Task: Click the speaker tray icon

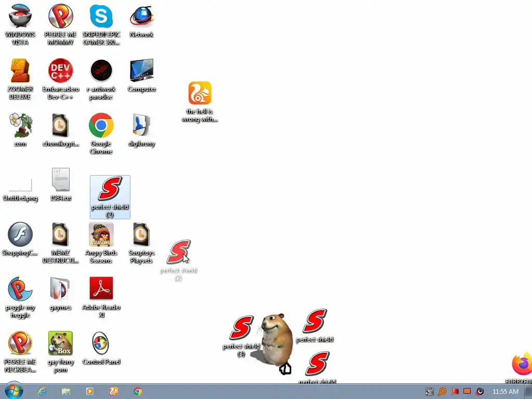Action: tap(480, 392)
